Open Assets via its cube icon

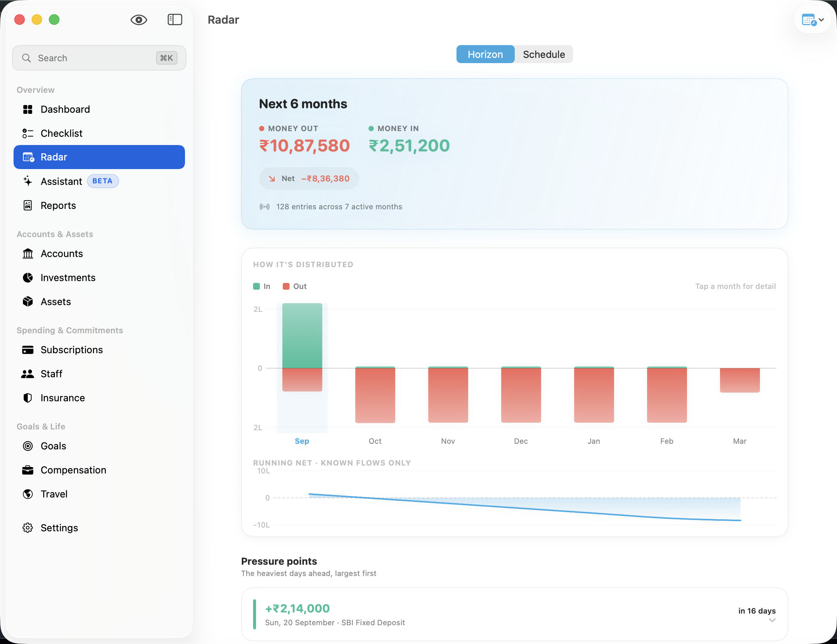[x=27, y=302]
